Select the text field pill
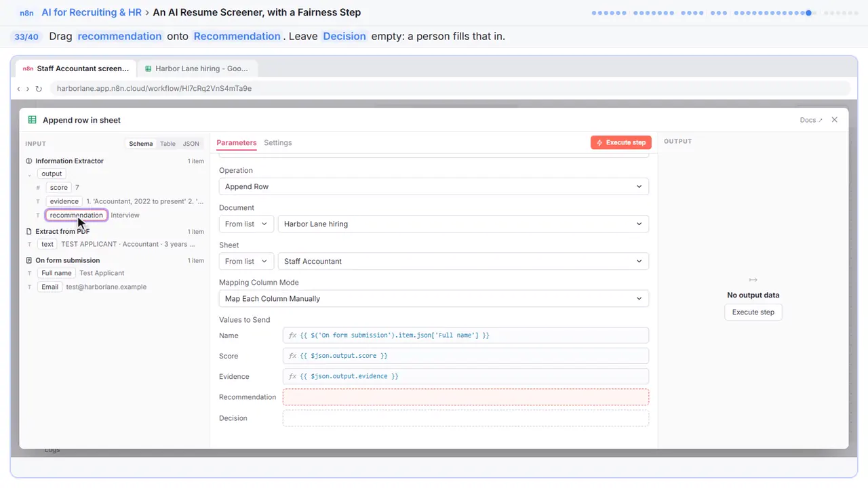Screen dimensions: 868x488 (x=47, y=244)
